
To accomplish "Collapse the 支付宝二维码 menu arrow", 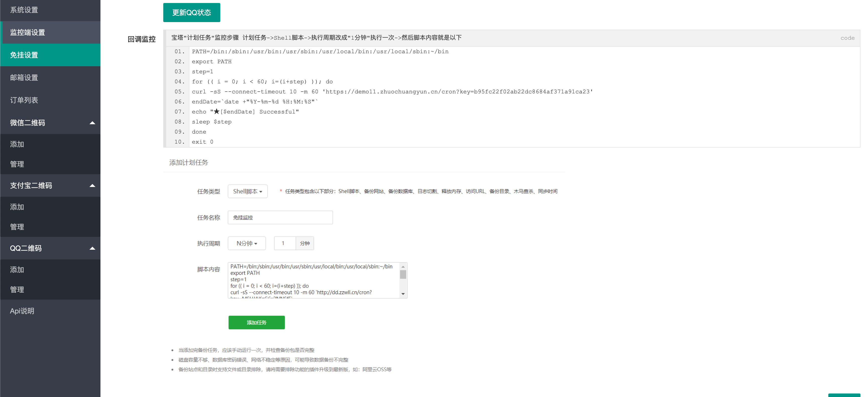I will (92, 185).
